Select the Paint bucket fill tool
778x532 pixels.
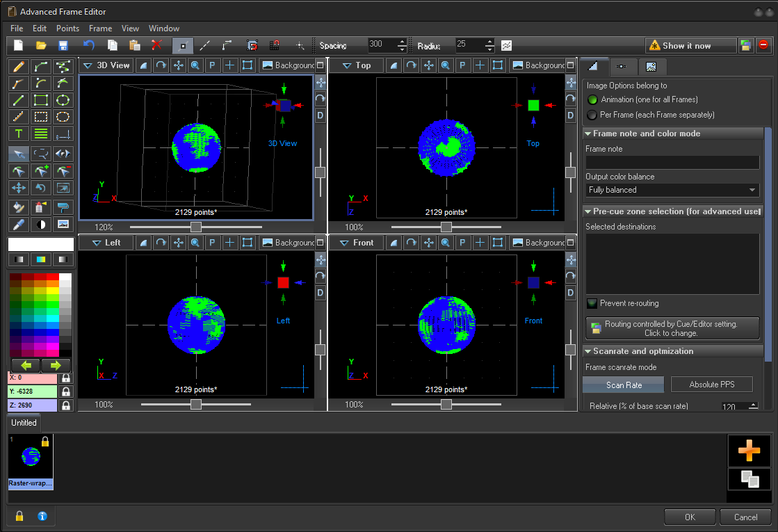(18, 207)
